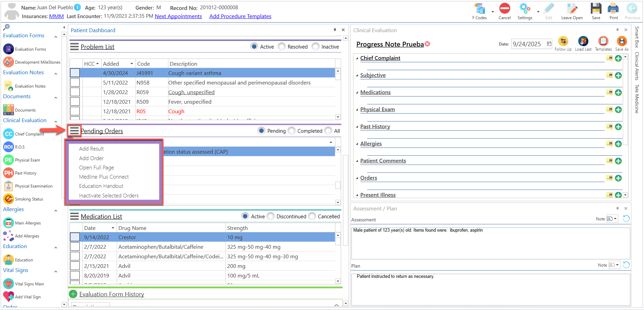Select the Completed radio in Pending Orders
644x310 pixels.
(x=292, y=130)
